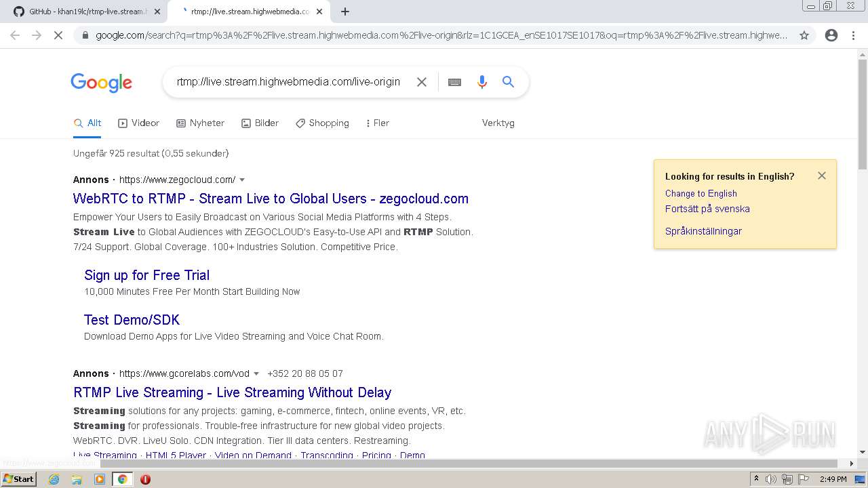Click the tray network icon
This screenshot has width=868, height=488.
pyautogui.click(x=787, y=479)
